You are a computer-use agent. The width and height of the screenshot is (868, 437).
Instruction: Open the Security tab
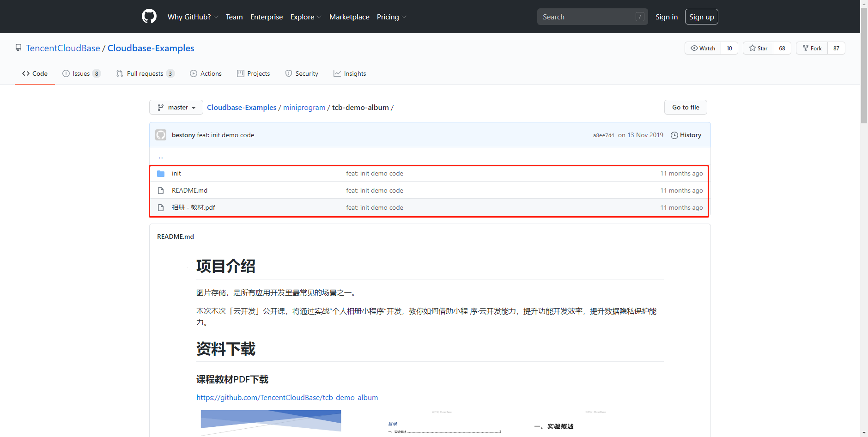point(302,73)
